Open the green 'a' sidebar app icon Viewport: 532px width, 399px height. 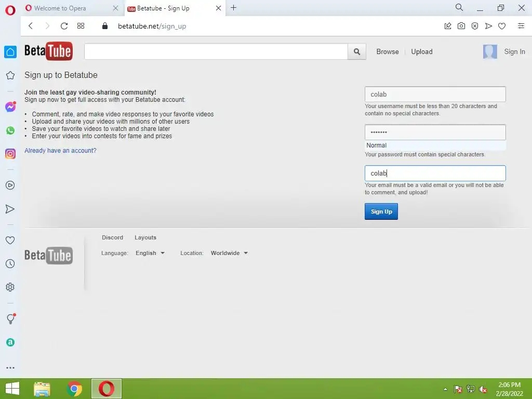pyautogui.click(x=10, y=342)
